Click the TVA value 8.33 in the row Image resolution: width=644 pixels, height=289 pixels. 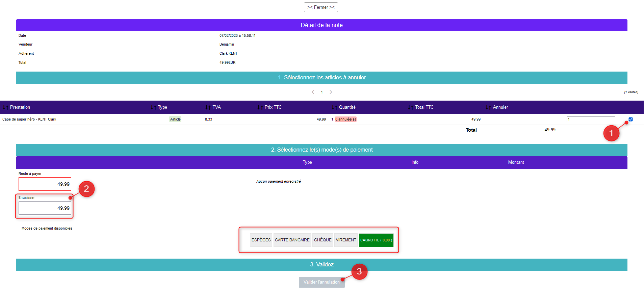click(209, 119)
